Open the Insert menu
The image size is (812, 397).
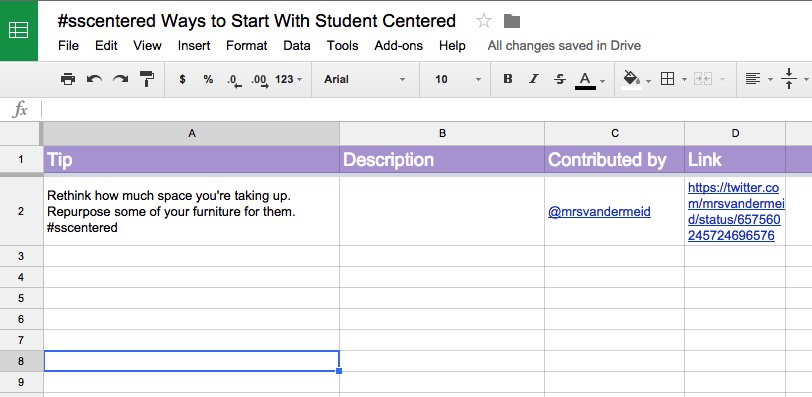[x=194, y=46]
